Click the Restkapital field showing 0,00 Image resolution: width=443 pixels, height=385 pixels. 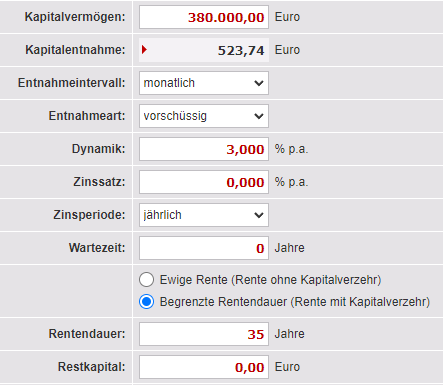[204, 367]
